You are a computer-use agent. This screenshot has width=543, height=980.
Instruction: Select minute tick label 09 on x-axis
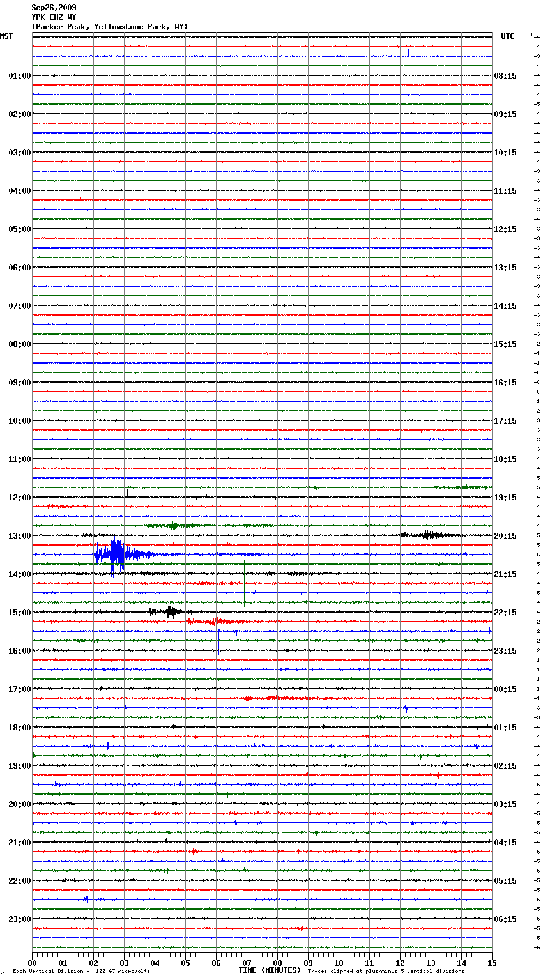coord(308,963)
